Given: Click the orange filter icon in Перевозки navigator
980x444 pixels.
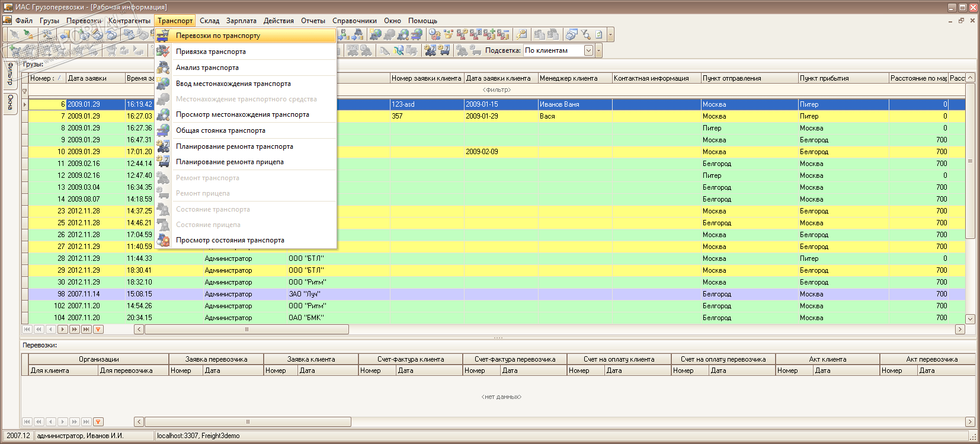Looking at the screenshot, I should [x=98, y=421].
